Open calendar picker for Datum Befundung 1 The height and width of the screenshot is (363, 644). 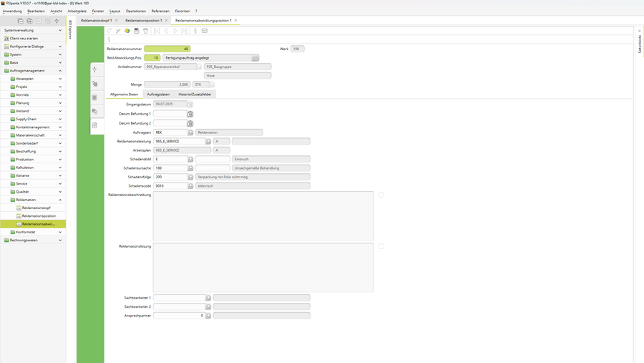click(190, 114)
